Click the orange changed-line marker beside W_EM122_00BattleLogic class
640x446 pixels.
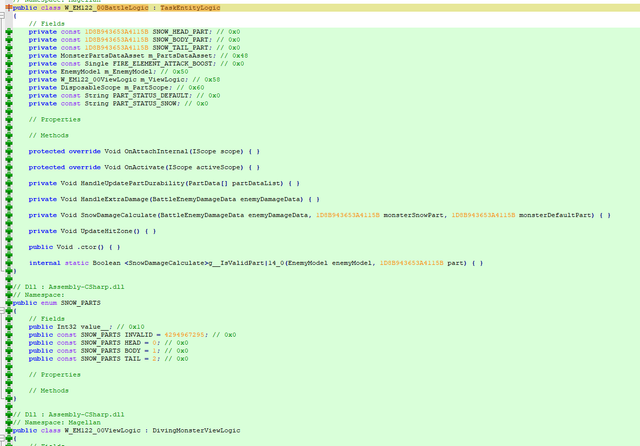click(x=9, y=7)
